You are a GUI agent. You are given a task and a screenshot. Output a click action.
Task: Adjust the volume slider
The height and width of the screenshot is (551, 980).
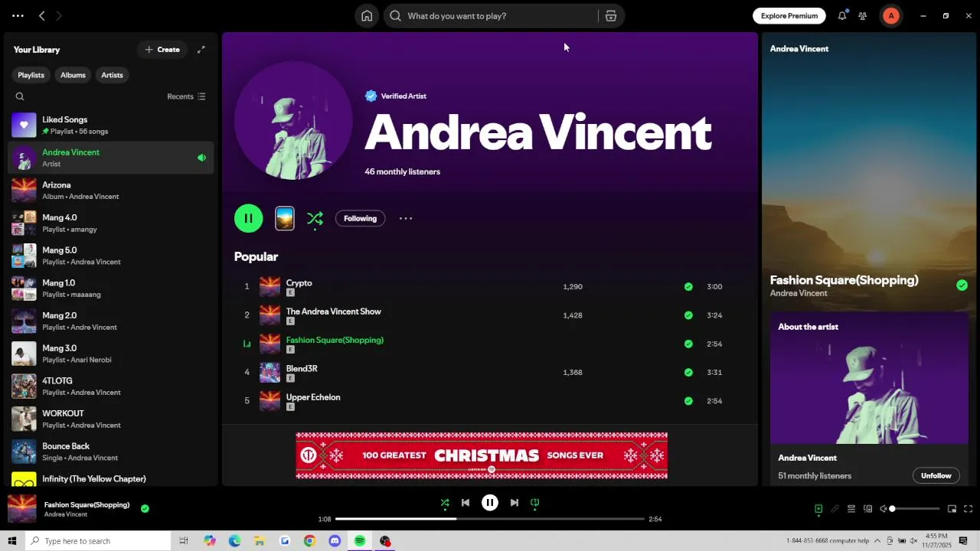pos(915,509)
